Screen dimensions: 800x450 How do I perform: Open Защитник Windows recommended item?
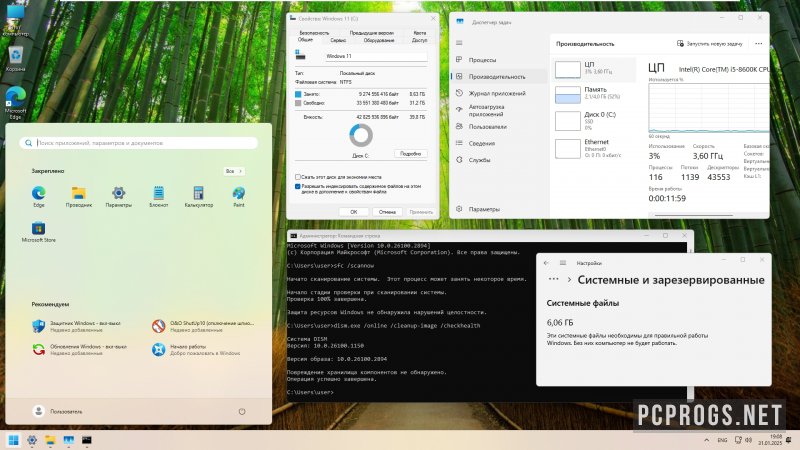tap(77, 327)
